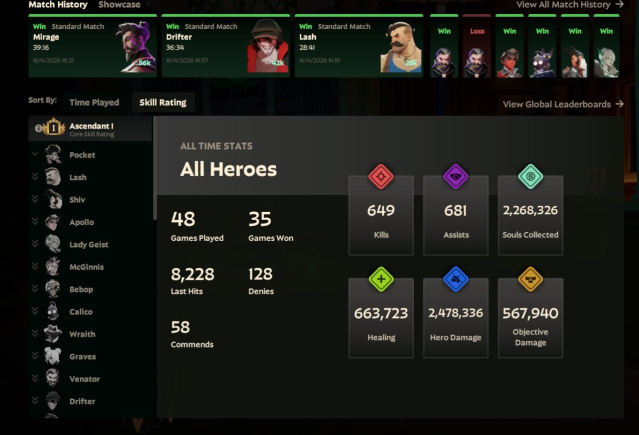Viewport: 639px width, 435px height.
Task: Click the teal Souls Collected icon
Action: pos(530,177)
